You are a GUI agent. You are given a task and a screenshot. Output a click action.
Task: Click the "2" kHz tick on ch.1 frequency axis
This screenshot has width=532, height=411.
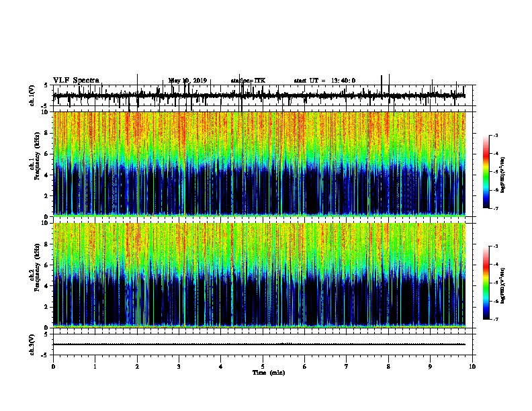coord(47,196)
